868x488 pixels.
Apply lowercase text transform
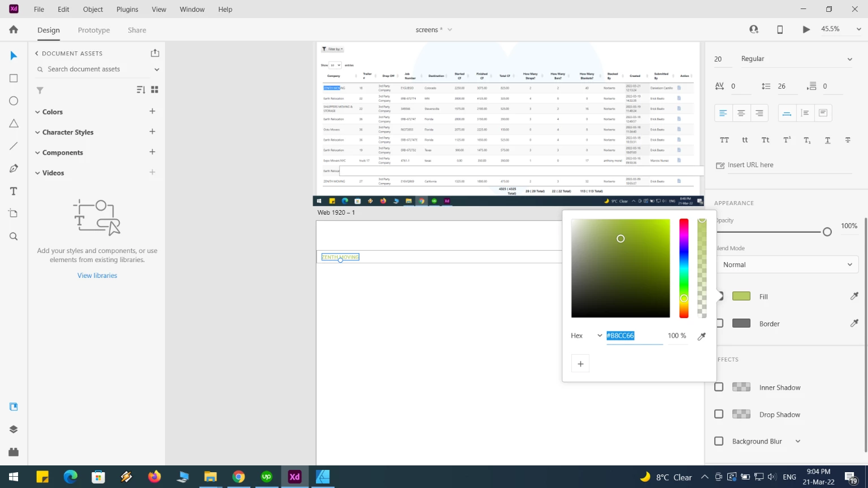coord(745,140)
